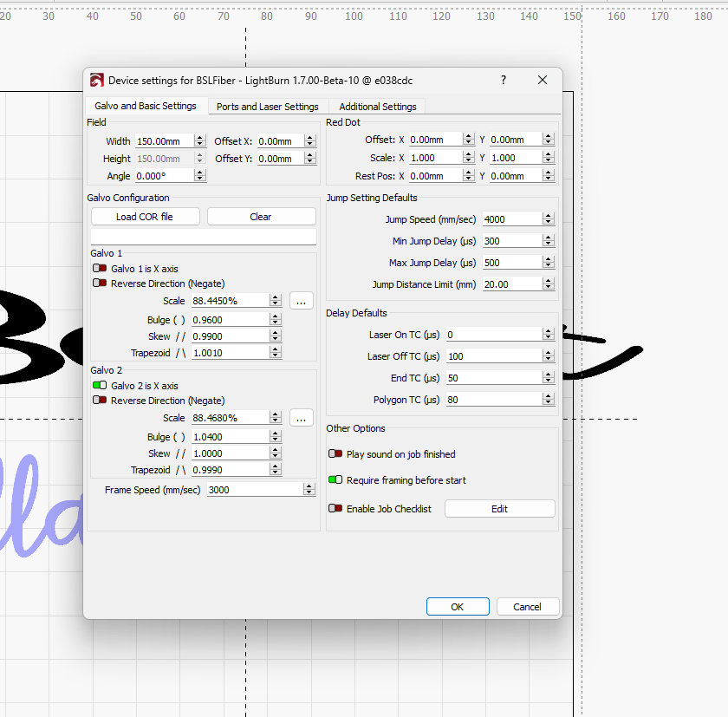Click the LightBurn logo in the title bar
The width and height of the screenshot is (728, 717).
coord(96,81)
